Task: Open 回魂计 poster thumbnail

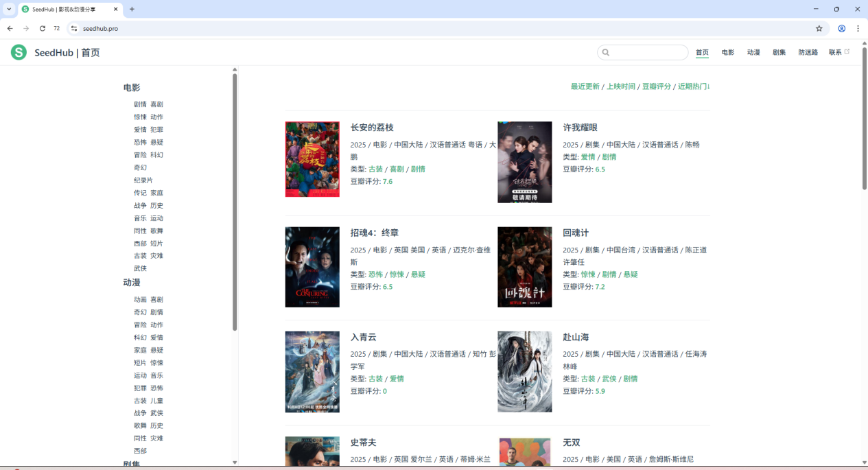Action: coord(525,267)
